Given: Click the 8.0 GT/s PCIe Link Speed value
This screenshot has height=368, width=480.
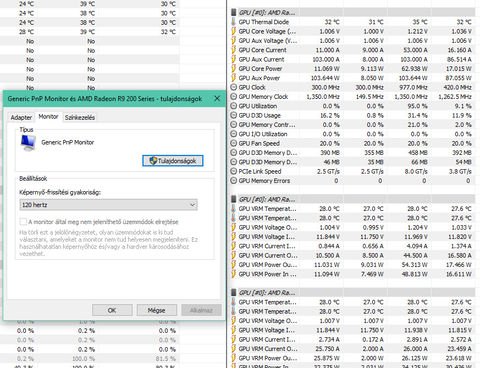Looking at the screenshot, I should pyautogui.click(x=416, y=171).
